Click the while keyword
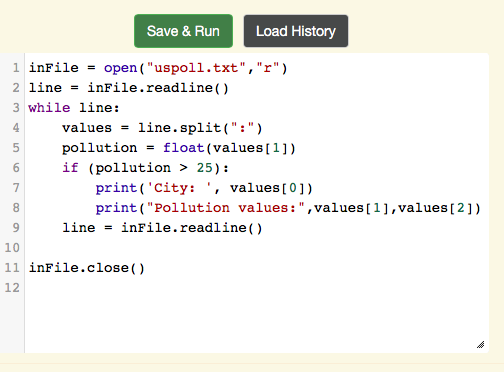This screenshot has width=504, height=372. (49, 108)
